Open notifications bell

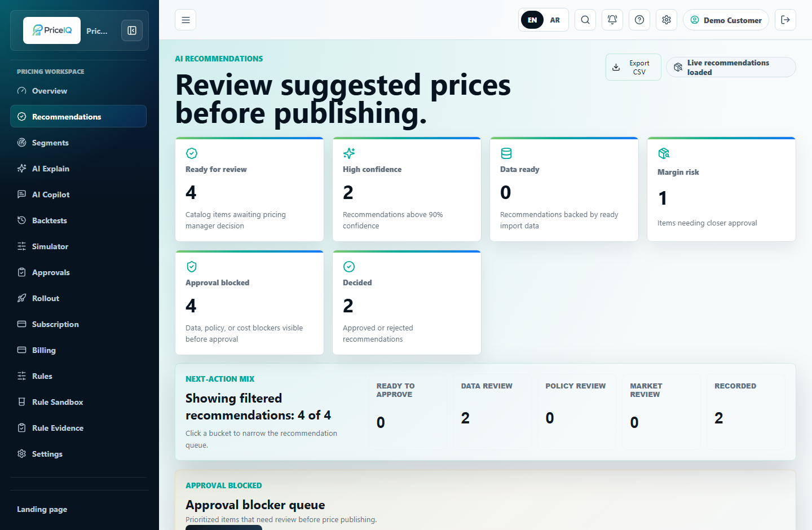click(612, 20)
